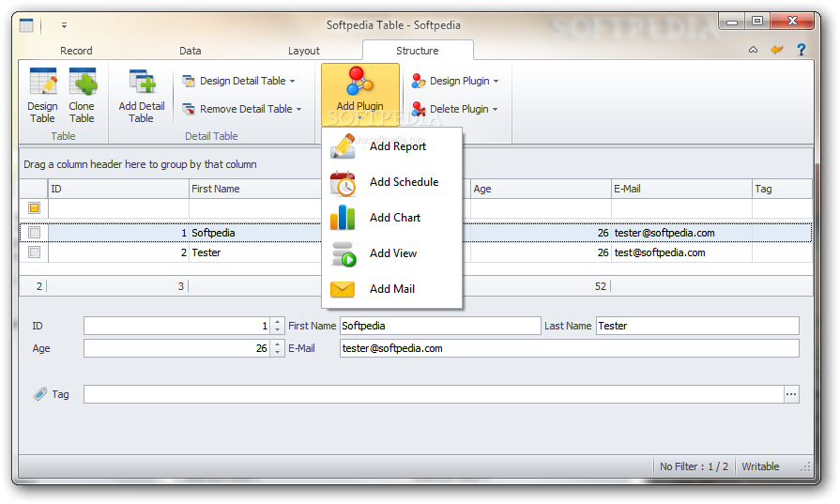Click the Age number input field
The image size is (840, 504).
[x=177, y=348]
